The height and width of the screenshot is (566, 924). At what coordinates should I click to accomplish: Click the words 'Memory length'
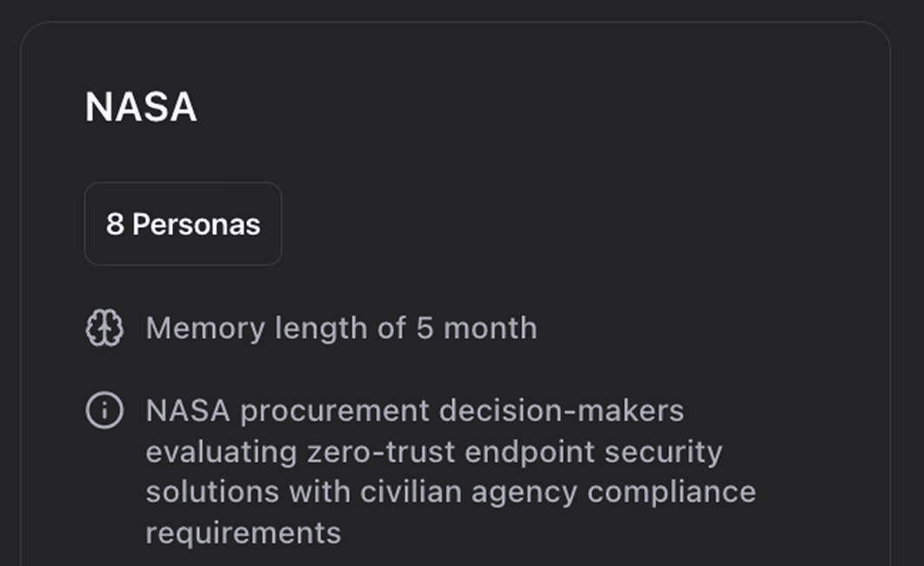coord(258,329)
